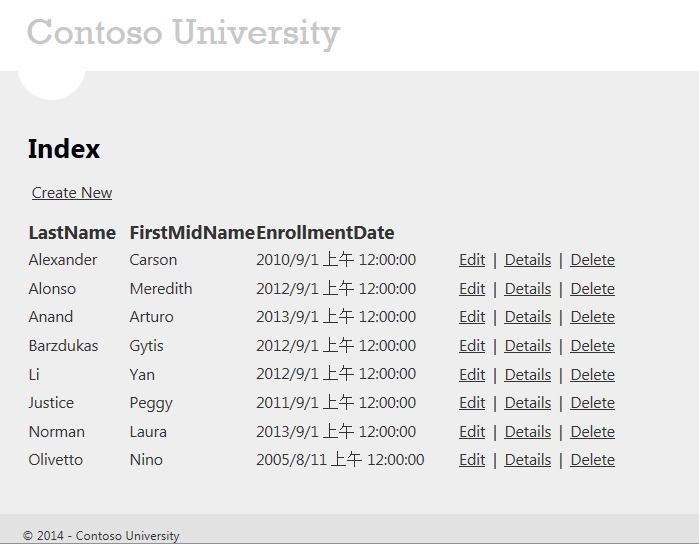Delete the Barzdukas Gytis entry
The height and width of the screenshot is (545, 699).
(x=592, y=346)
